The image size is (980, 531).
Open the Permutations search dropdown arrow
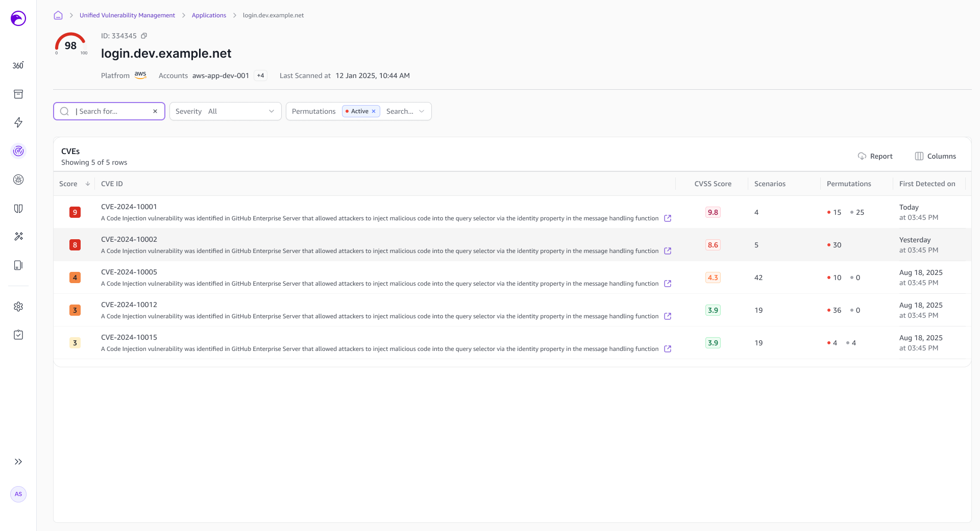(x=422, y=111)
